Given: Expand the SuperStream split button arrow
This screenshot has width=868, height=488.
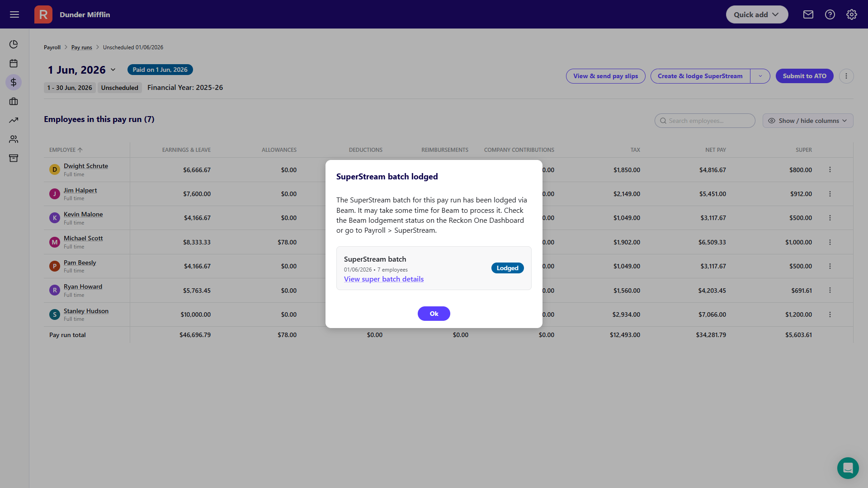Looking at the screenshot, I should [760, 76].
